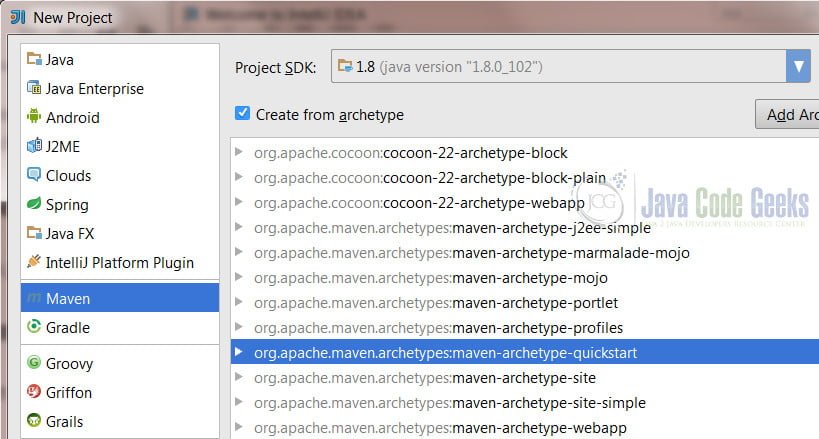Select maven-archetype-mojo archetype

point(431,278)
